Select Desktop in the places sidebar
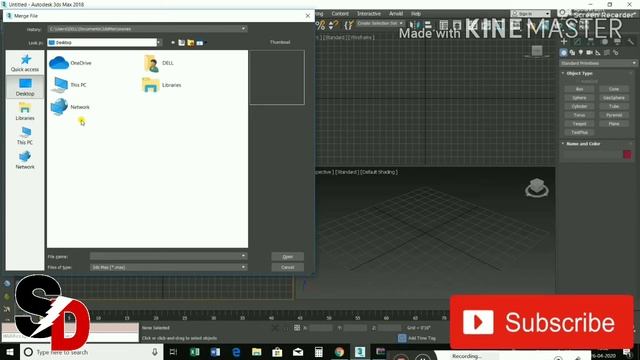The width and height of the screenshot is (640, 360). [25, 87]
